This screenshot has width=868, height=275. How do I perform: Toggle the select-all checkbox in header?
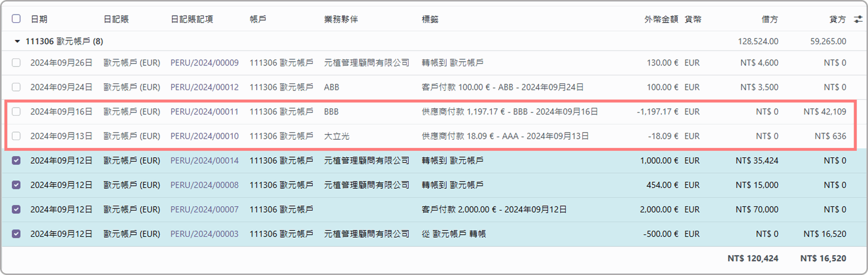pyautogui.click(x=16, y=19)
